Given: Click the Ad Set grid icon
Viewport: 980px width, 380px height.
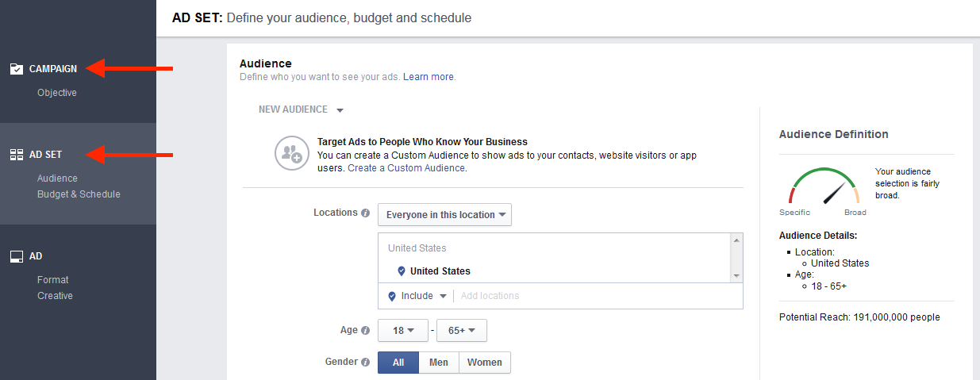Looking at the screenshot, I should click(x=16, y=155).
